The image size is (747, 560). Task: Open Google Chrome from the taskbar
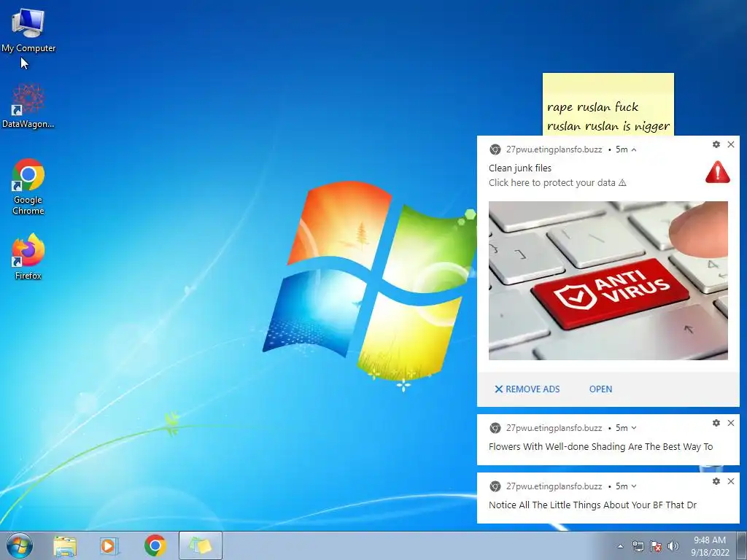pyautogui.click(x=155, y=545)
